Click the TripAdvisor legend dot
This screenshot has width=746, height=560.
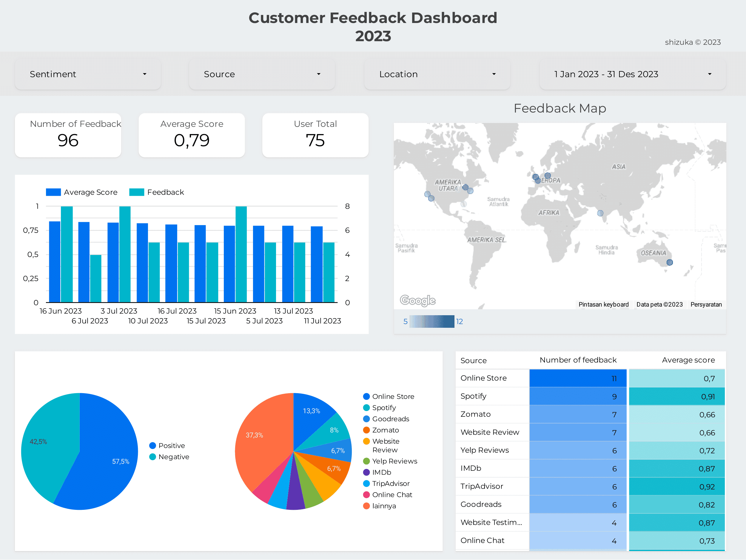point(366,483)
